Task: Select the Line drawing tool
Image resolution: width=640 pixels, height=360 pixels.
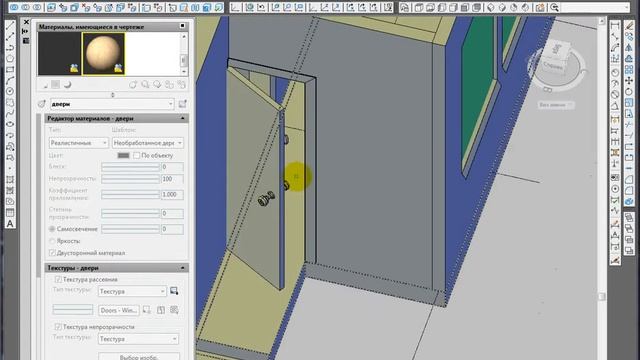Action: tap(10, 25)
